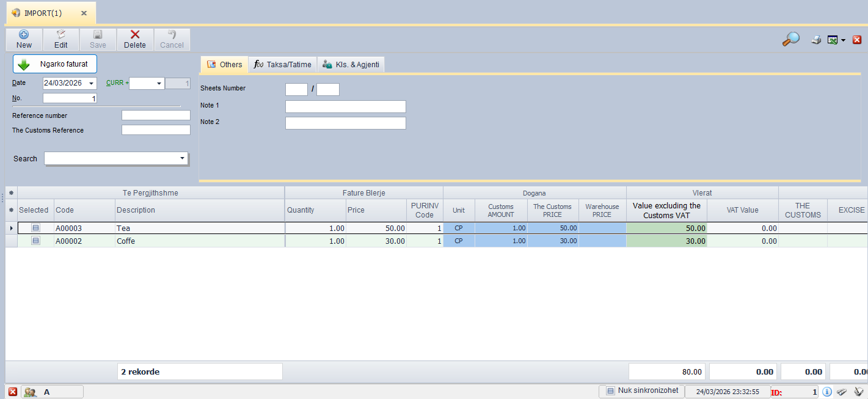Open the Date dropdown calendar
The width and height of the screenshot is (868, 399).
[x=91, y=84]
